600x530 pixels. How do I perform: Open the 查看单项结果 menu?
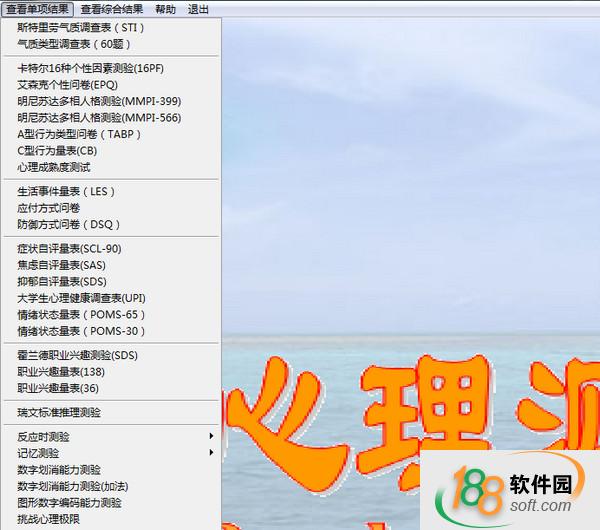37,9
